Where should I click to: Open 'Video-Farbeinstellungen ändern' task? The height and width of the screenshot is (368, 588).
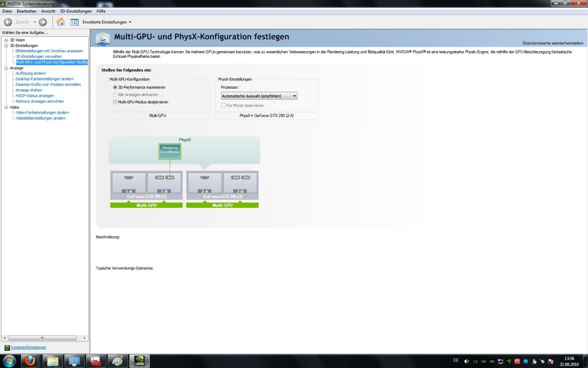point(43,113)
